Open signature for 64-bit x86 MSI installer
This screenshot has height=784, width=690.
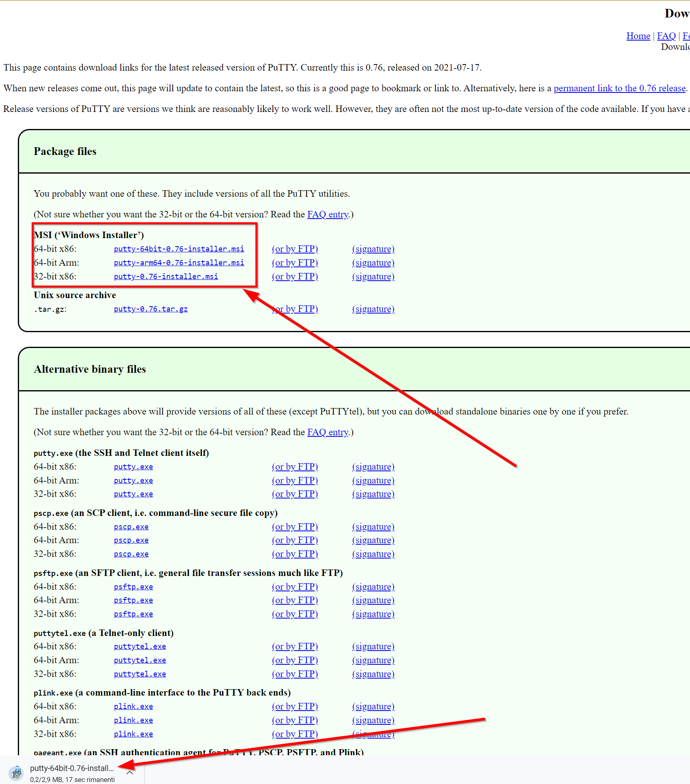tap(373, 249)
